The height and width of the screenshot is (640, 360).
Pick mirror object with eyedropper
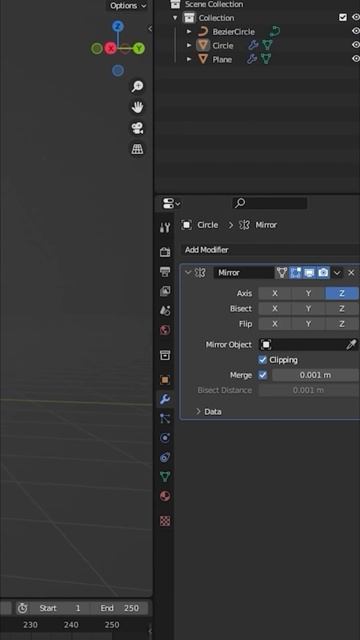[x=351, y=344]
